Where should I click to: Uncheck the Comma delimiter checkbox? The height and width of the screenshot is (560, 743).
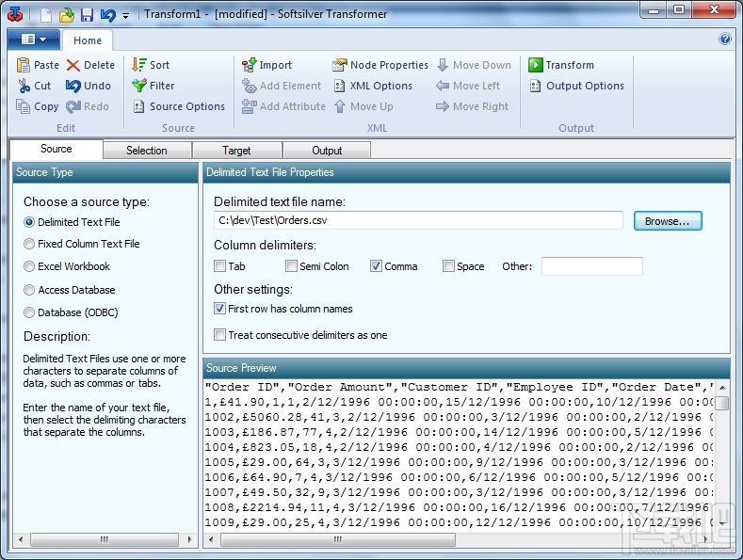pos(376,266)
